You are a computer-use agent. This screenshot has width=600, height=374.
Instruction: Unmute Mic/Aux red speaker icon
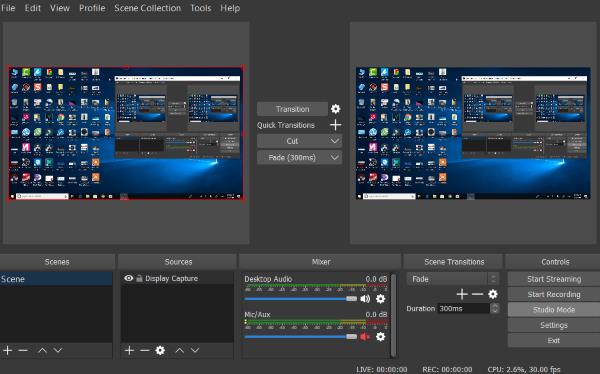pyautogui.click(x=365, y=336)
